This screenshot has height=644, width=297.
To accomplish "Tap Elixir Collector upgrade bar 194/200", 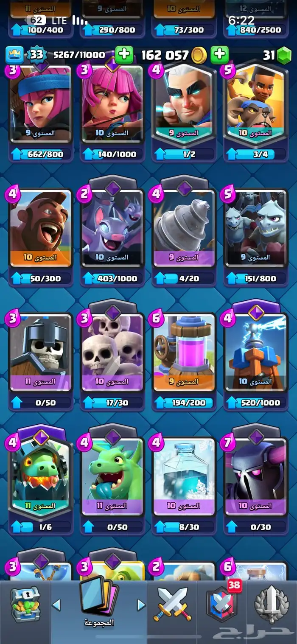I will [184, 403].
